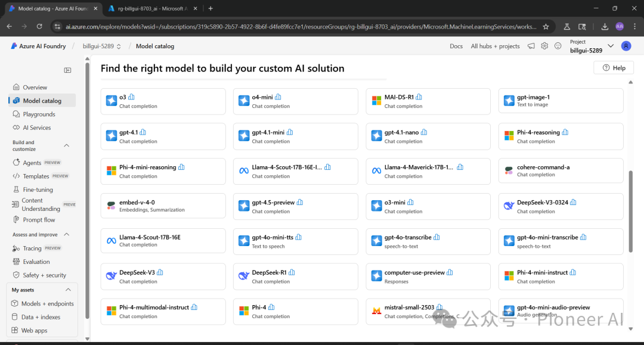The height and width of the screenshot is (345, 644).
Task: Open browser downloads icon
Action: click(605, 27)
